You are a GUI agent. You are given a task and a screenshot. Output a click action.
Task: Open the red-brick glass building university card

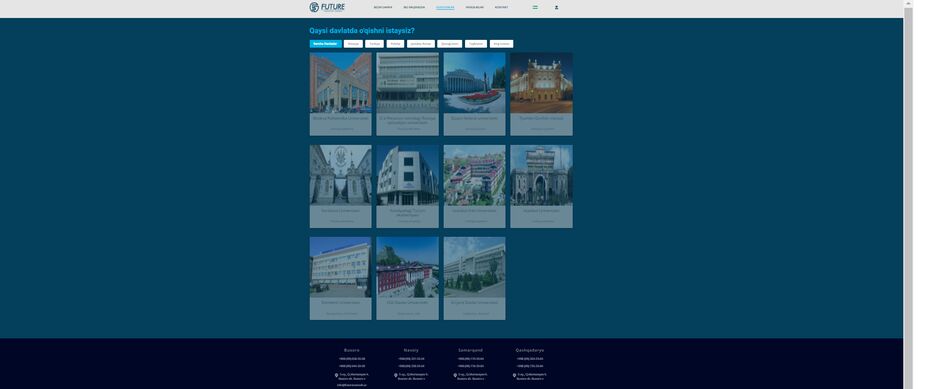coord(340,94)
